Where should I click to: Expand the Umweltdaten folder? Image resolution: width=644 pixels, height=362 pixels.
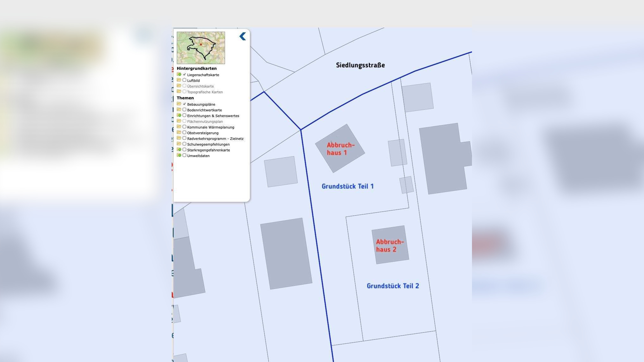(180, 155)
